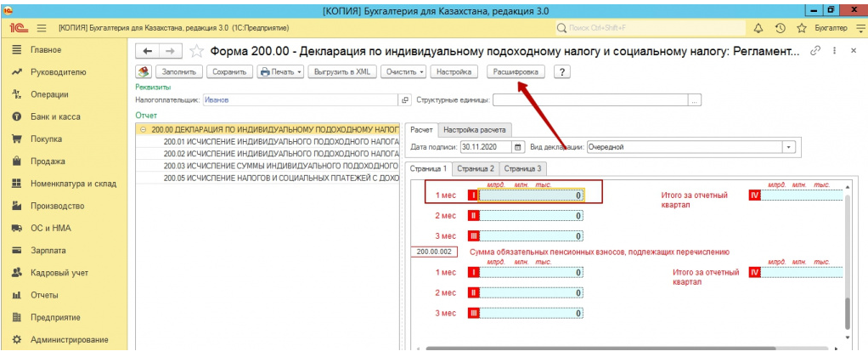Click the help question mark button
The height and width of the screenshot is (357, 868).
[x=561, y=72]
